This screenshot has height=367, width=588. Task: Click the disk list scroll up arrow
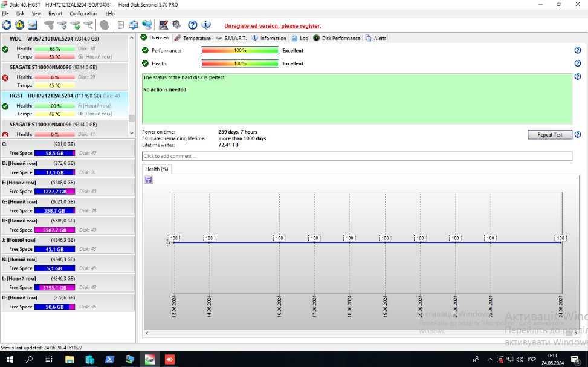tap(132, 38)
